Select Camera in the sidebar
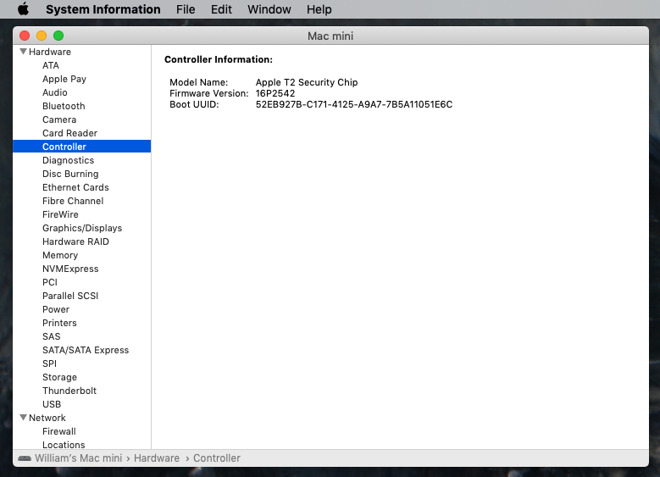Viewport: 660px width, 477px height. click(59, 120)
